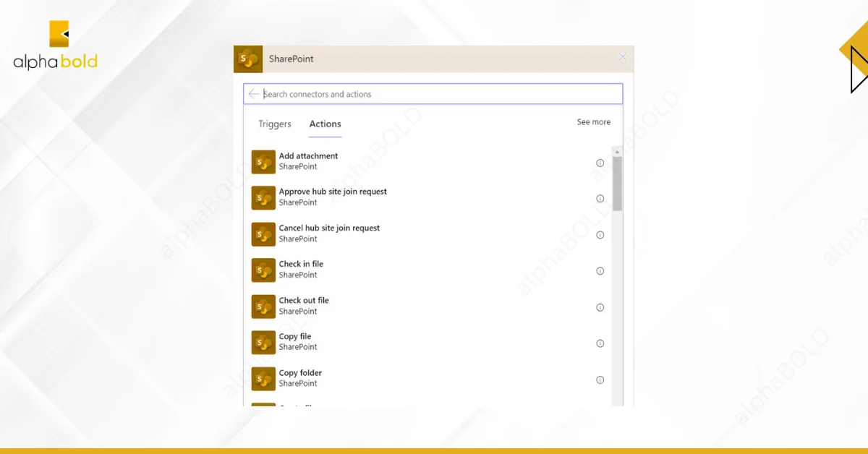
Task: Click the Add attachment SharePoint icon
Action: pyautogui.click(x=263, y=162)
